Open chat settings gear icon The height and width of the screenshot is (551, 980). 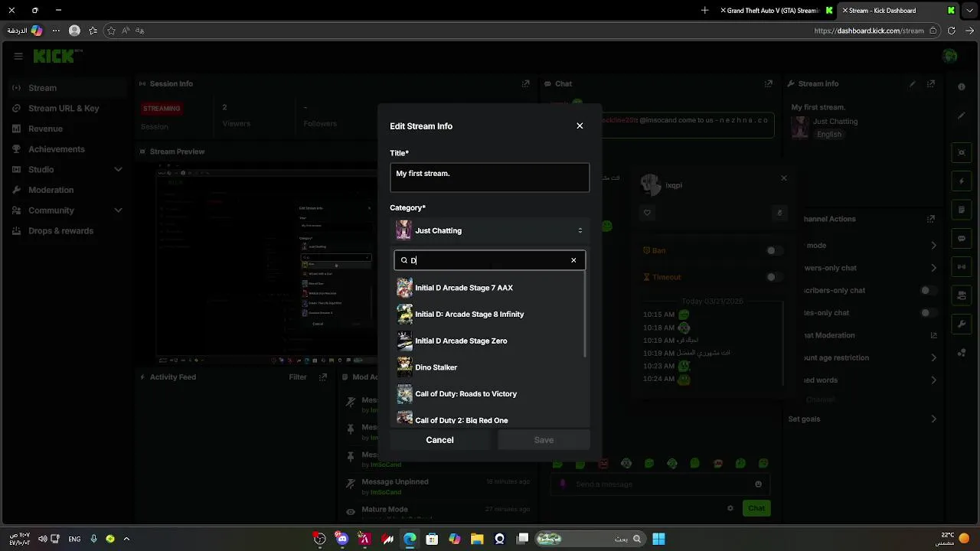[x=730, y=508]
